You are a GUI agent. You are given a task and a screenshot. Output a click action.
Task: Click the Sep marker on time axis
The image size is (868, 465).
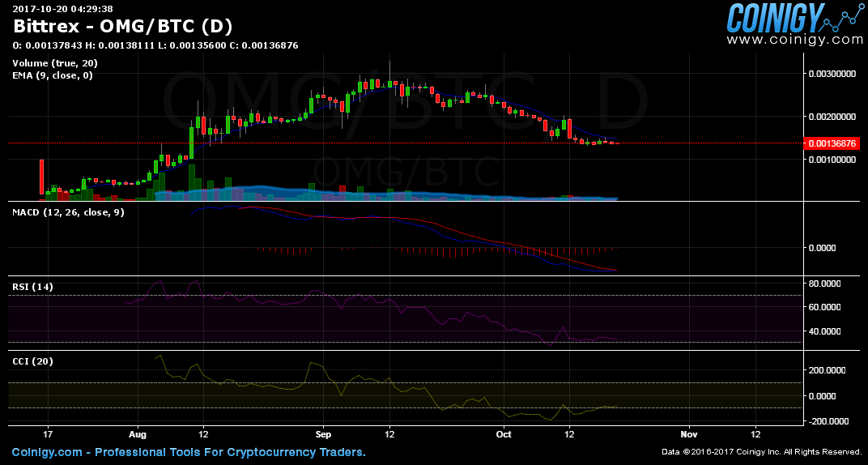[323, 434]
